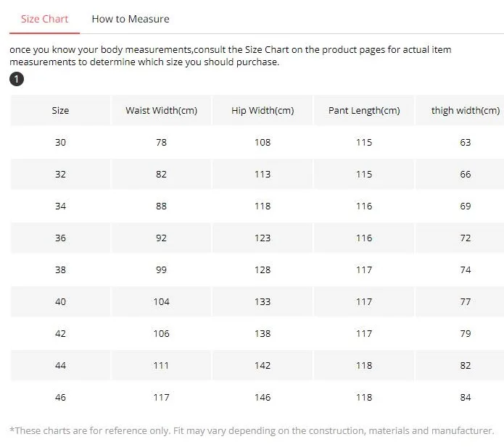Click waist value 104 in size 40 row
Screen dimensions: 504x447
162,302
